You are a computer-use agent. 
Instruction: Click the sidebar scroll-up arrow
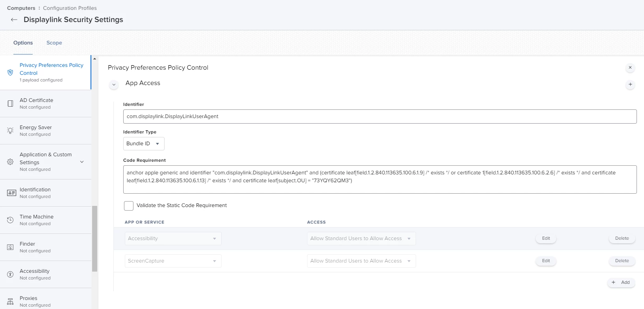click(x=94, y=59)
